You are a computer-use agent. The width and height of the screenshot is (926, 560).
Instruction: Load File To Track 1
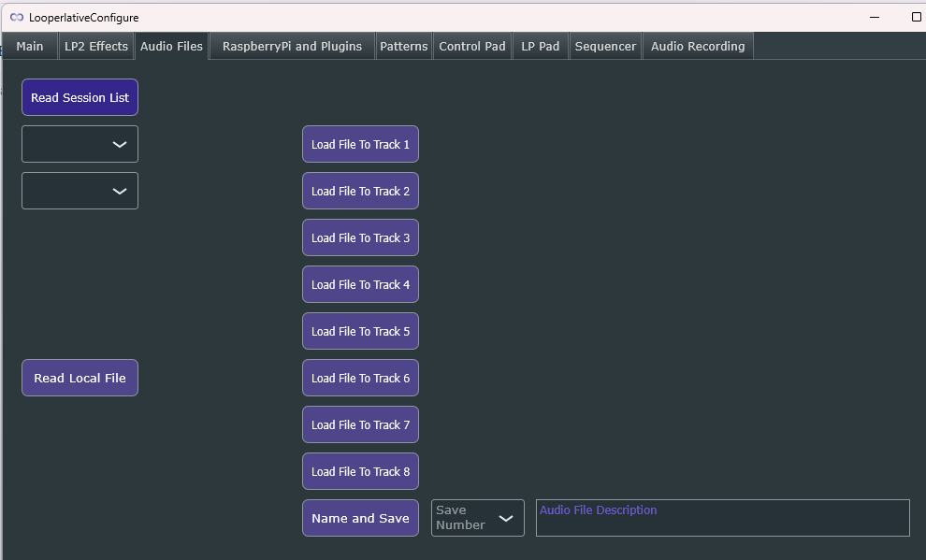360,144
